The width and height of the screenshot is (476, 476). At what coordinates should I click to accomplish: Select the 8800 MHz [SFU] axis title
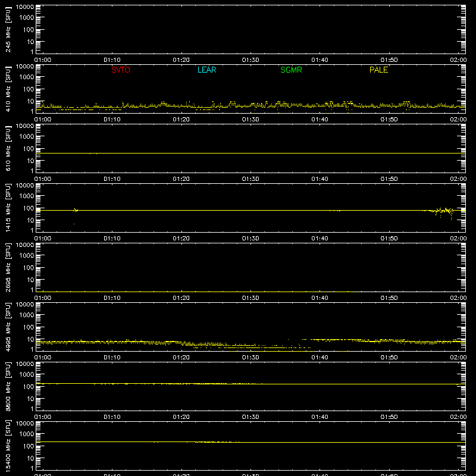(x=8, y=386)
